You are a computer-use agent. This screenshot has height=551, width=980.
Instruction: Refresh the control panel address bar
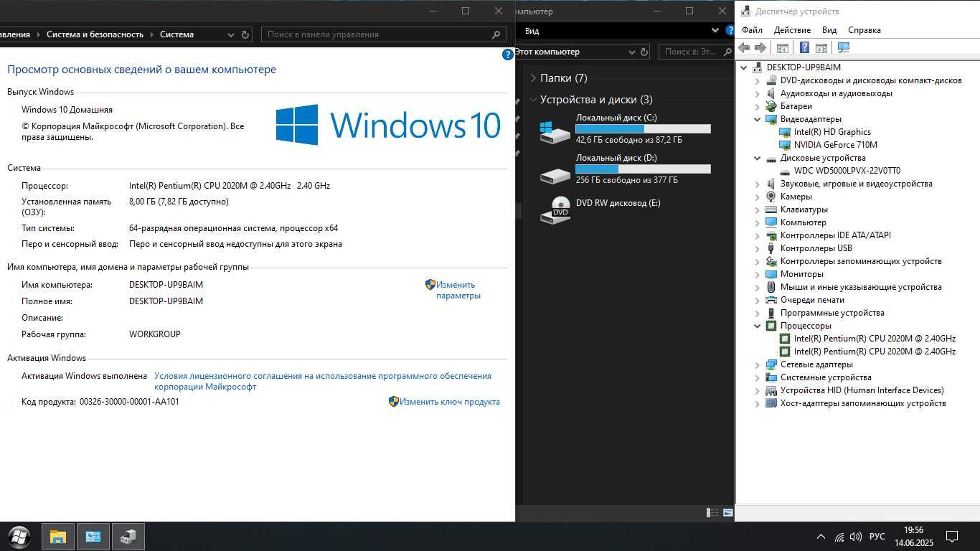(x=245, y=34)
